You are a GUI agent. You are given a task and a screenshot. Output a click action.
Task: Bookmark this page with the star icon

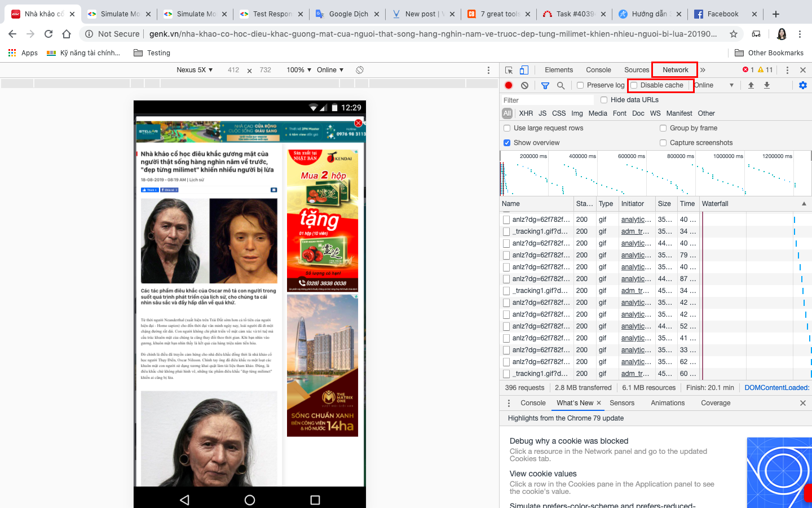coord(734,34)
